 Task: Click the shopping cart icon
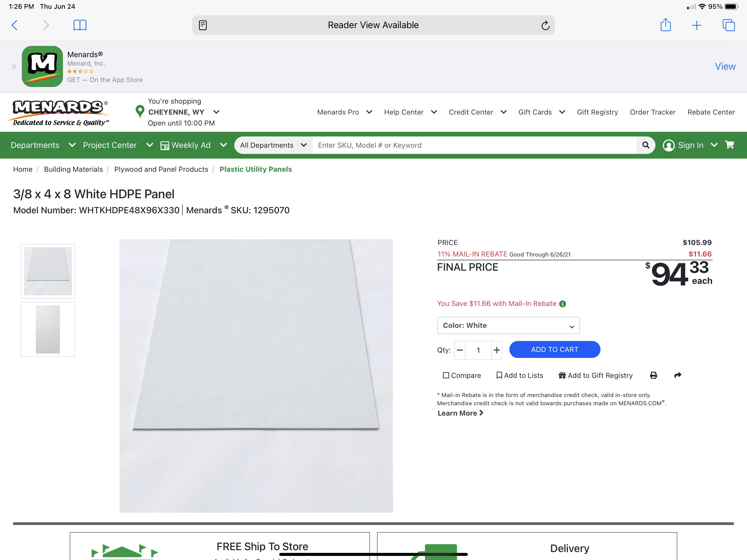coord(730,145)
